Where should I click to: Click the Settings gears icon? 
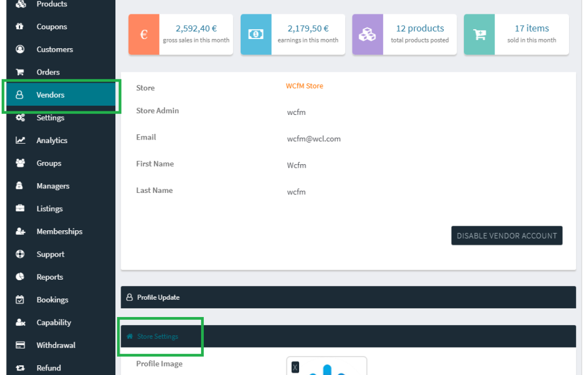pyautogui.click(x=20, y=117)
